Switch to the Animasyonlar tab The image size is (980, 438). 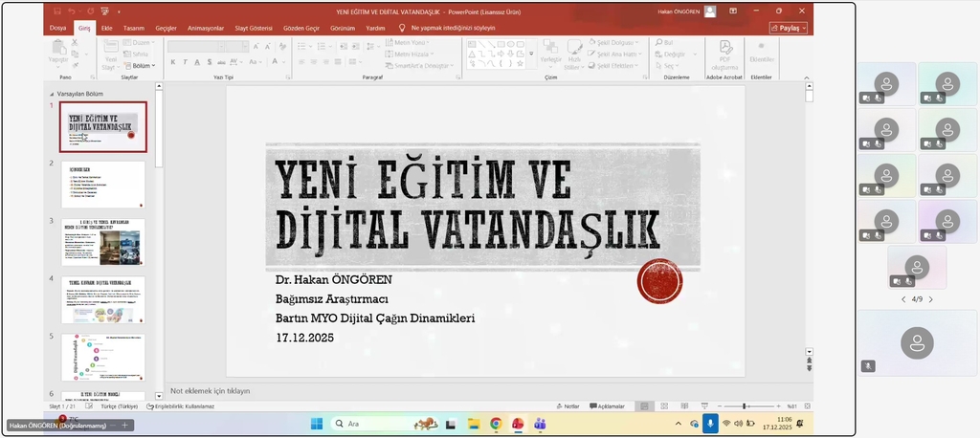click(208, 28)
